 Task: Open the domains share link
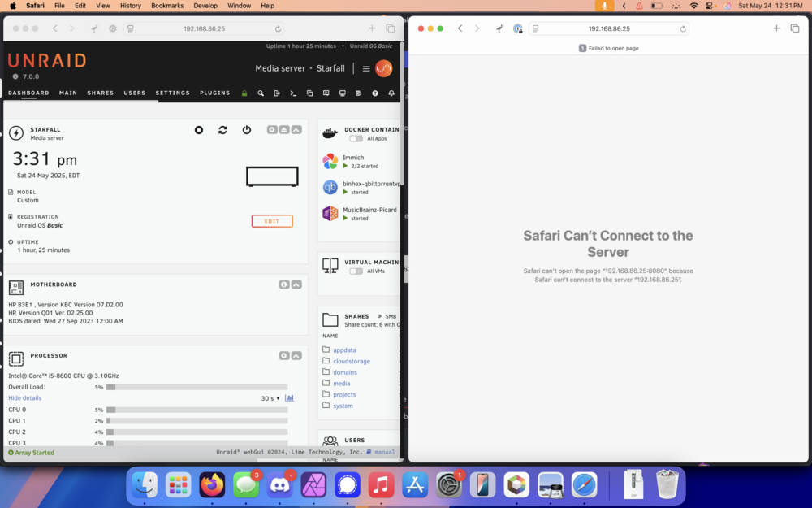(x=345, y=373)
